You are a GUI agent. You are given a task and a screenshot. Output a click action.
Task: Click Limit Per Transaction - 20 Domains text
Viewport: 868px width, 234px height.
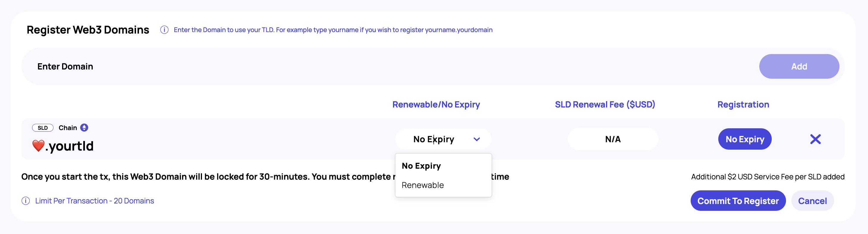[x=94, y=201]
